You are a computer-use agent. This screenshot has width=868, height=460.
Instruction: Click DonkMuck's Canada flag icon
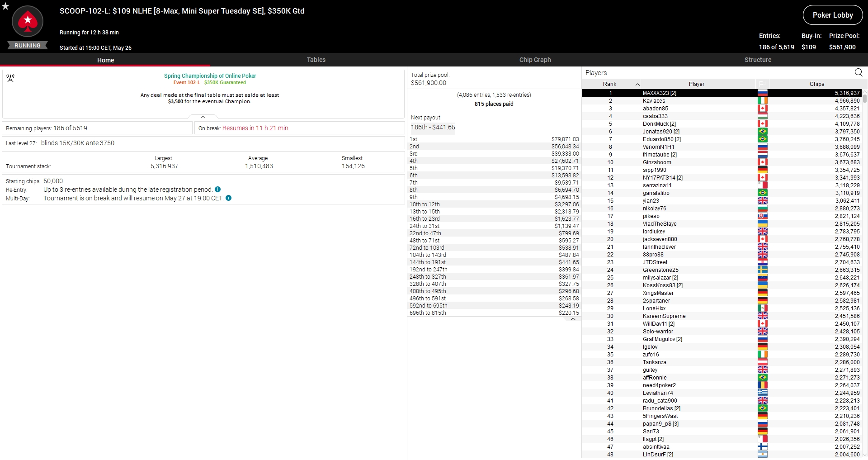pos(762,124)
